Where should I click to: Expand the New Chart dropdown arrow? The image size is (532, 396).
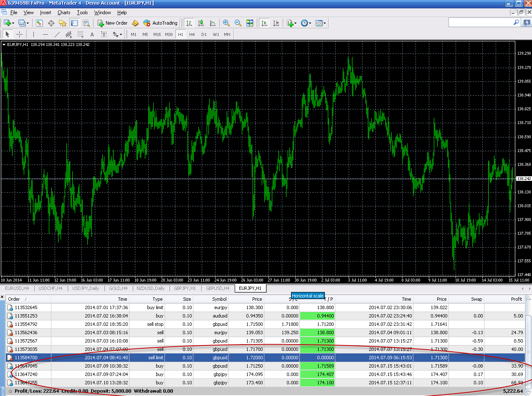13,23
